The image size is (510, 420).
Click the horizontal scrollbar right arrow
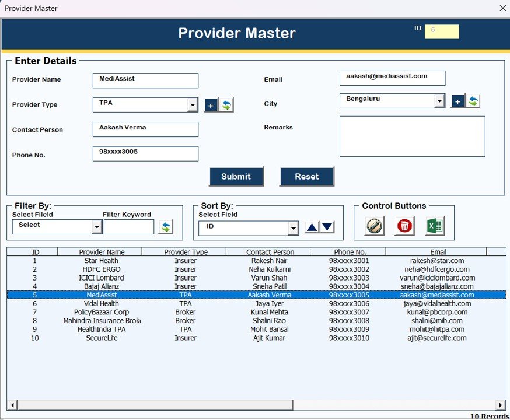(x=501, y=404)
